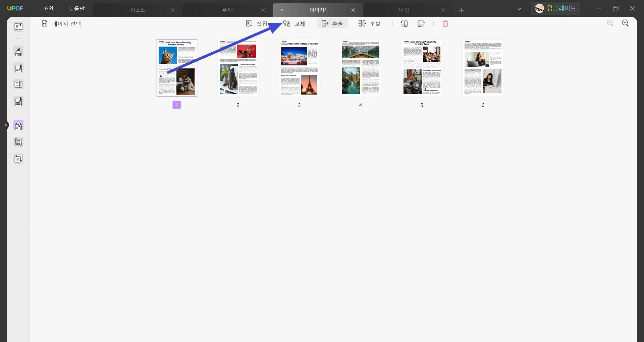Open the fill and sign tool in sidebar
644x342 pixels.
[x=18, y=101]
